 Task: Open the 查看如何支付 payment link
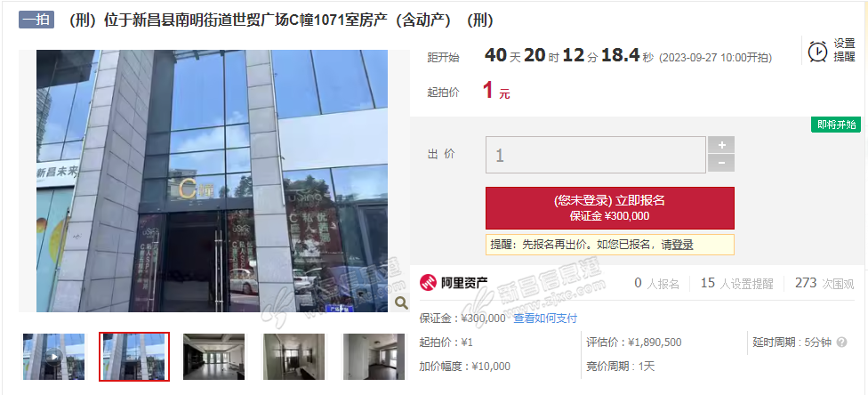[x=545, y=318]
